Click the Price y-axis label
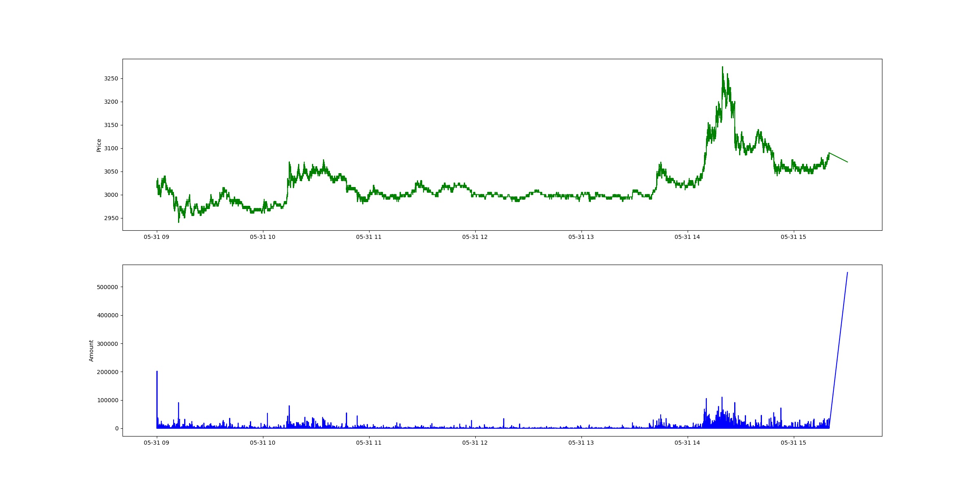This screenshot has height=490, width=980. pos(99,145)
